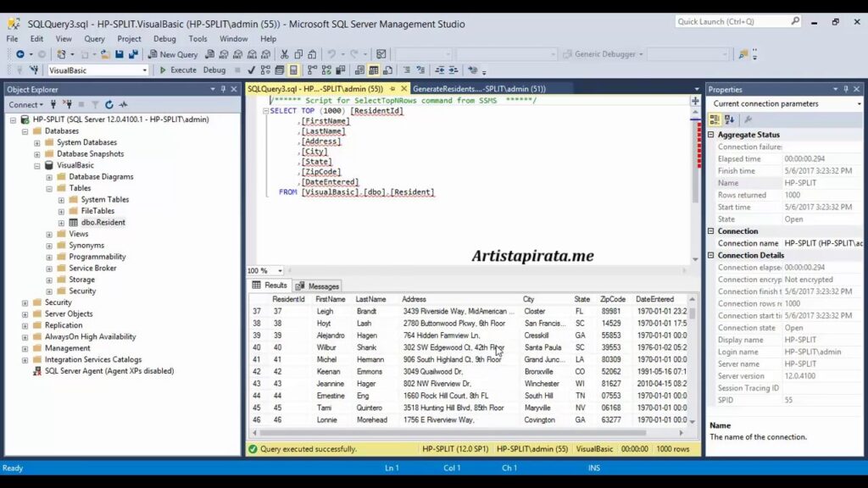
Task: Open the VisualBasic database dropdown
Action: (144, 70)
